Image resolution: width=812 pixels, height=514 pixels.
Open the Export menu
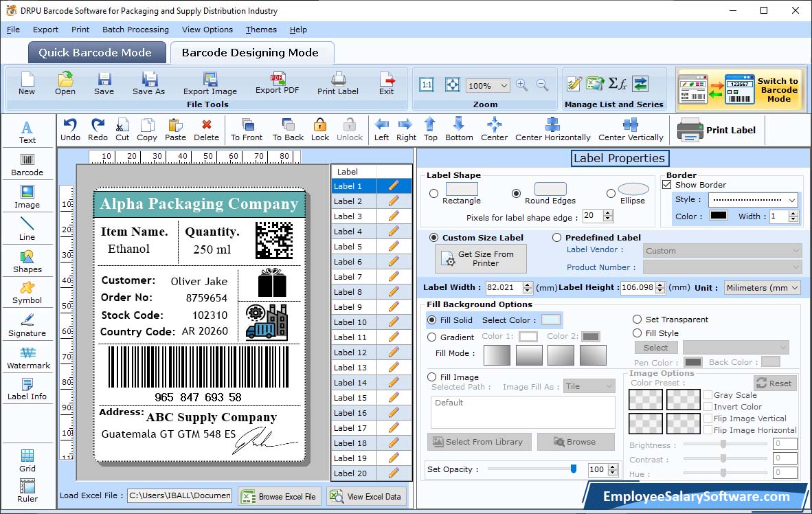coord(45,30)
